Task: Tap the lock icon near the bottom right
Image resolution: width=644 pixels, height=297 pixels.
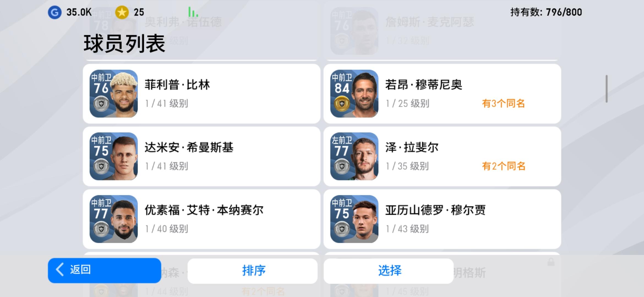Action: tap(551, 262)
